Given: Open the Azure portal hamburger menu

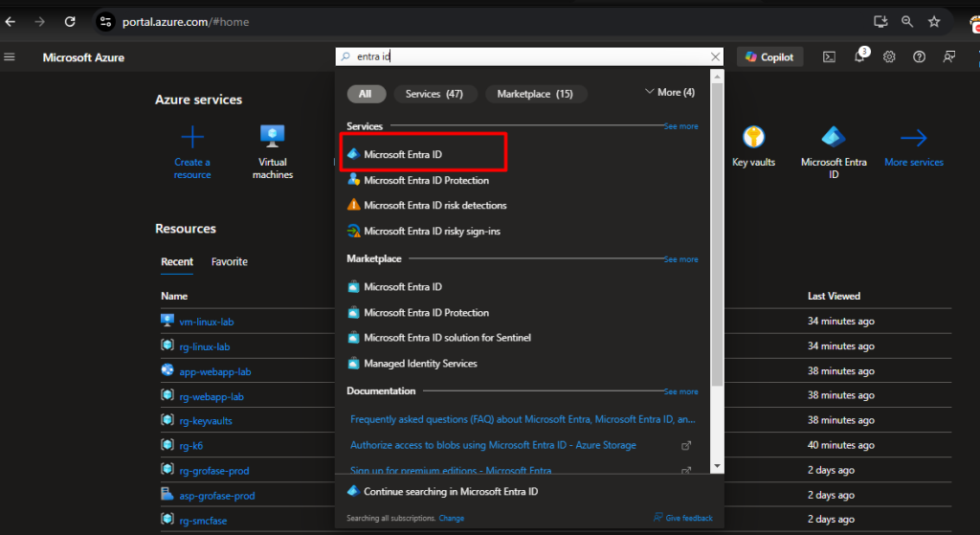Looking at the screenshot, I should click(11, 57).
